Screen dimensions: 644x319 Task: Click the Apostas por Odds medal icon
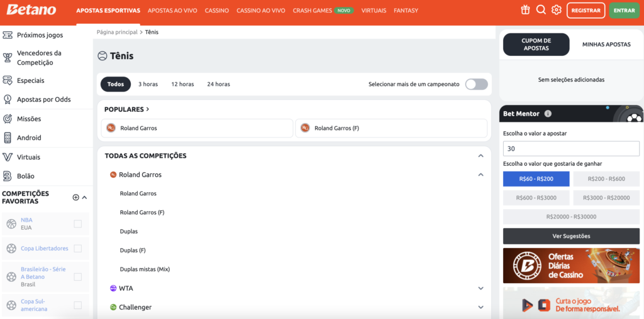tap(7, 99)
